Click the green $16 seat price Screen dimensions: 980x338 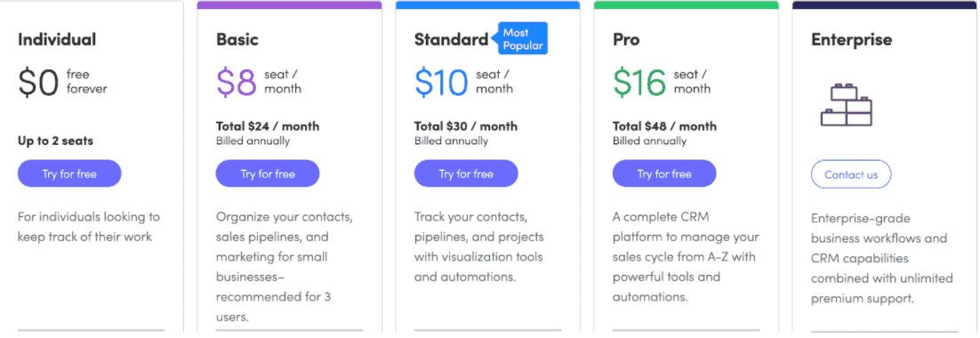tap(662, 83)
